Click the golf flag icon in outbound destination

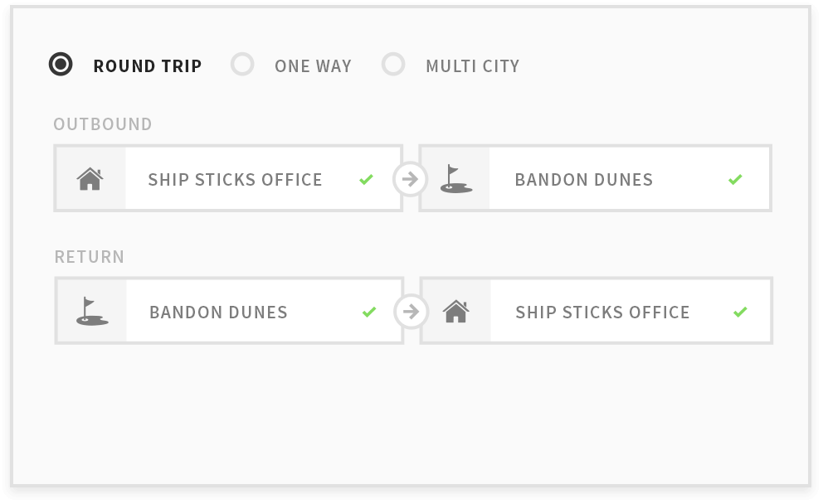coord(455,179)
